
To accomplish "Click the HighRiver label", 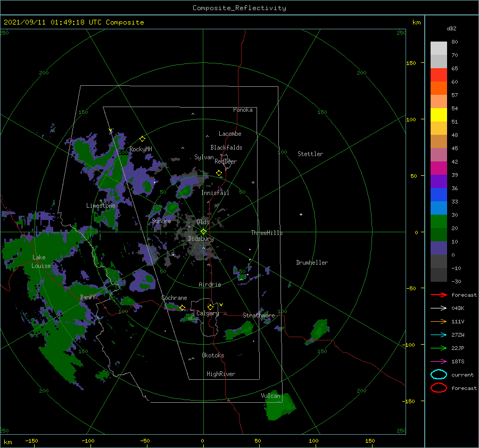I will pos(221,374).
